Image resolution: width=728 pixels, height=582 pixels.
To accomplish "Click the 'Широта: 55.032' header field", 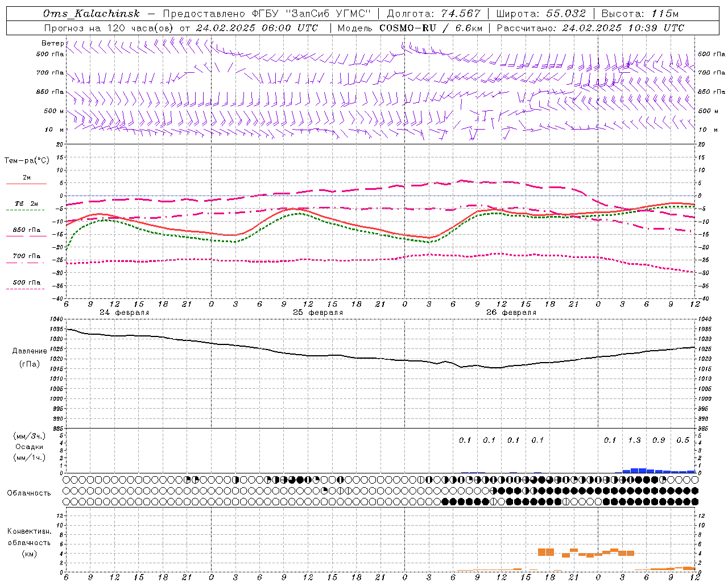I will [541, 14].
